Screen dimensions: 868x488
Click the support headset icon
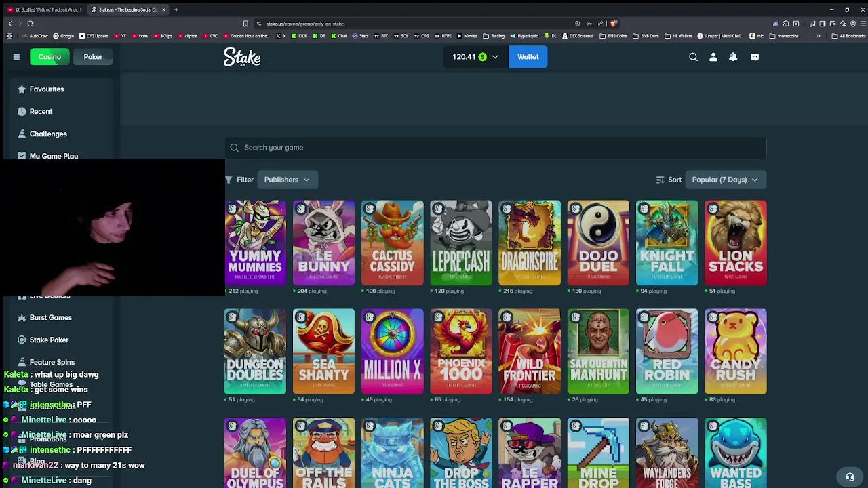point(850,476)
